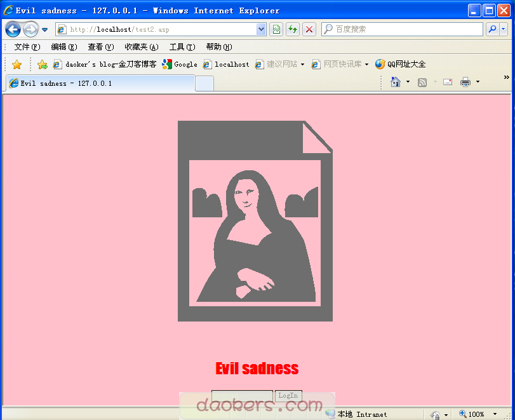Screen dimensions: 515x420
Task: Open the 文件(F) menu
Action: pyautogui.click(x=27, y=47)
